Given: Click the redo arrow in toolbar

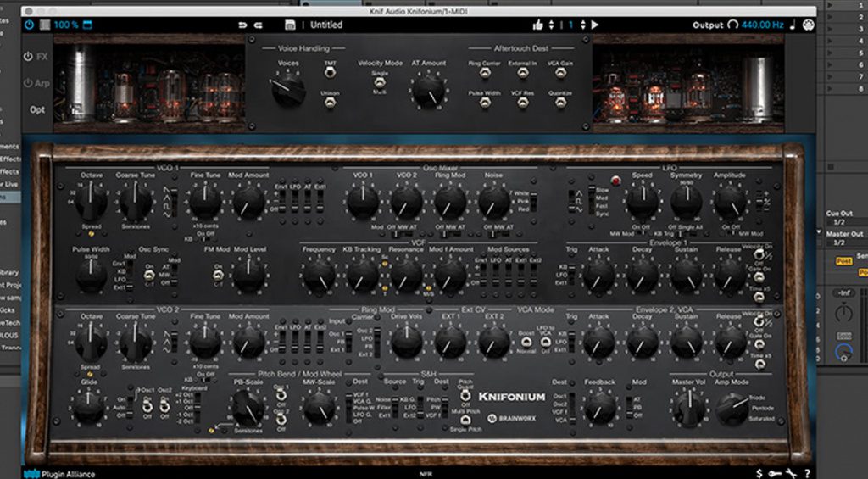Looking at the screenshot, I should click(258, 25).
